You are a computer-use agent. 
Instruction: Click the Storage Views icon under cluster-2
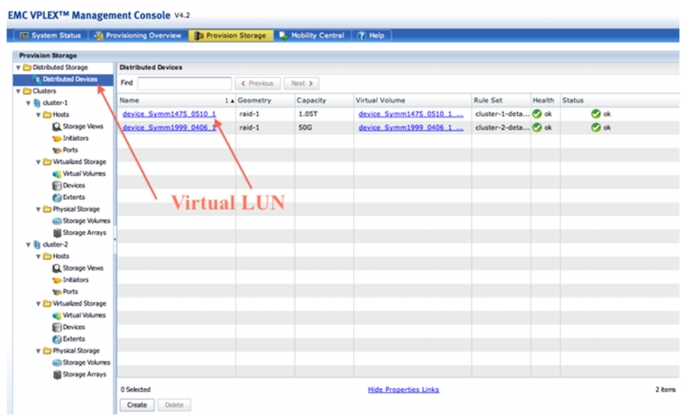coord(57,268)
